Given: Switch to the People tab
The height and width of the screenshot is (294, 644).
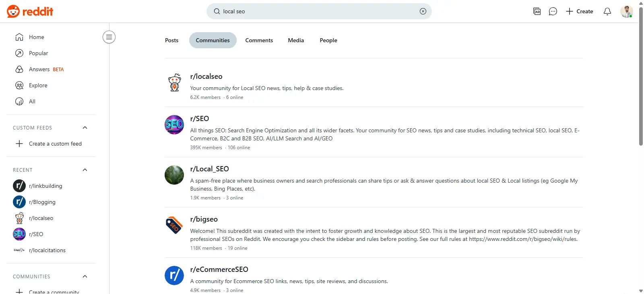Looking at the screenshot, I should pyautogui.click(x=328, y=40).
